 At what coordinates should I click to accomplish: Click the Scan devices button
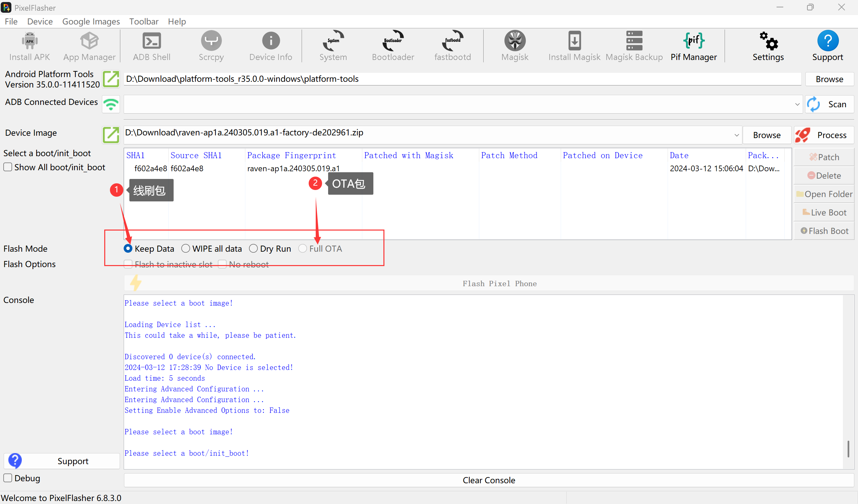pyautogui.click(x=830, y=104)
